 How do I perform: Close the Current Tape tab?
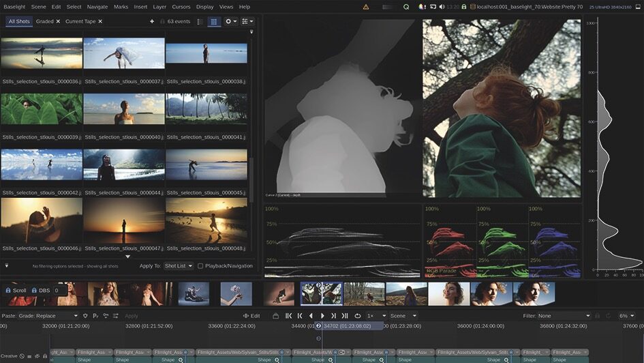(100, 22)
